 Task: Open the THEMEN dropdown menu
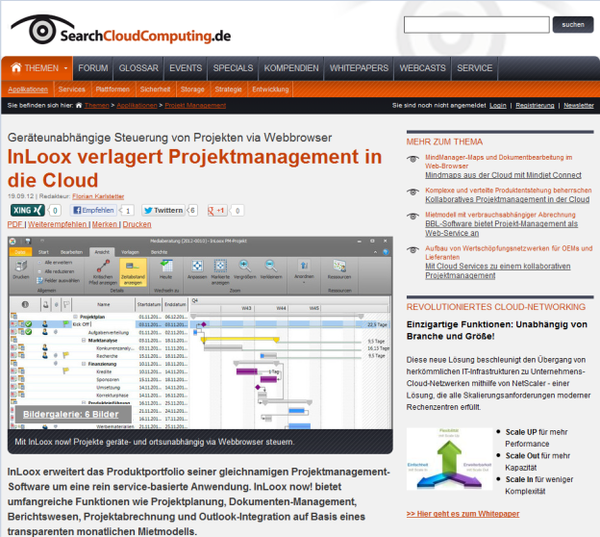37,69
